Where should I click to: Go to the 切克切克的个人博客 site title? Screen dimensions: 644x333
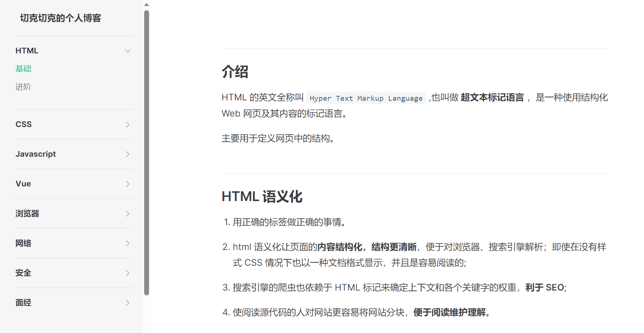pos(61,18)
